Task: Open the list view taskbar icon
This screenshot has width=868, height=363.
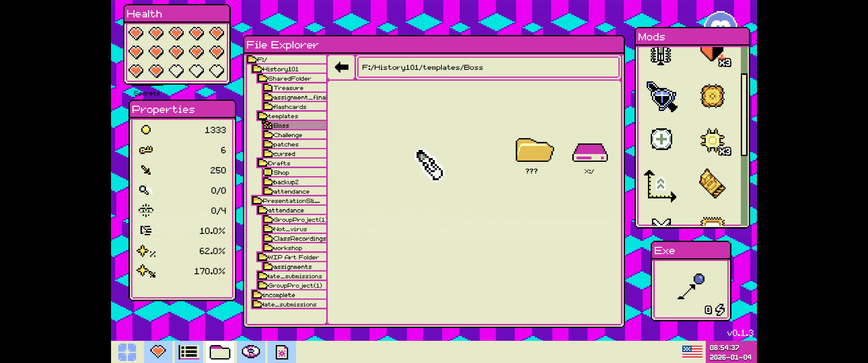Action: (x=189, y=352)
